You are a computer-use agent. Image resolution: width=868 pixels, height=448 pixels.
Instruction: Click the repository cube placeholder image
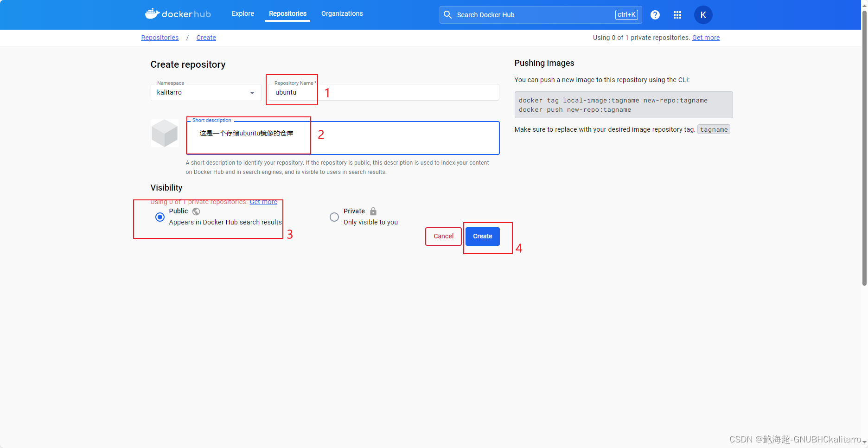[165, 133]
